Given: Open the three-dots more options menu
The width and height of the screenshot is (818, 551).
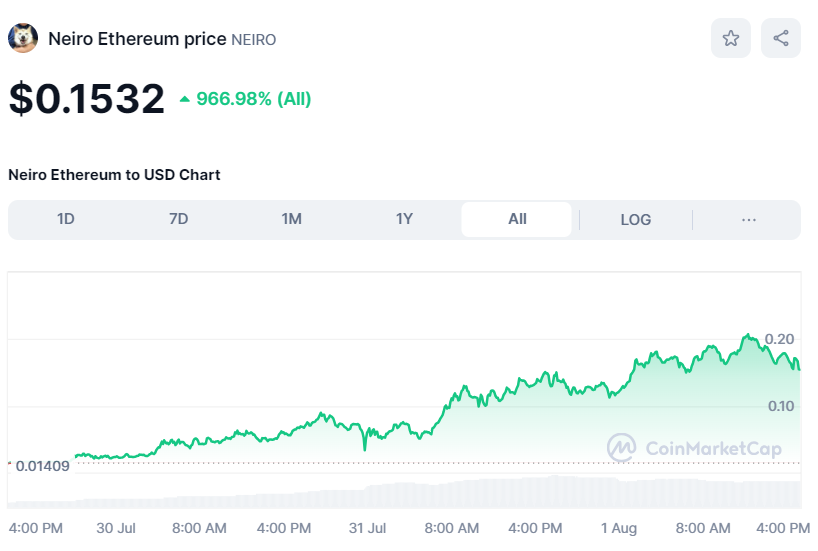Looking at the screenshot, I should (x=748, y=219).
